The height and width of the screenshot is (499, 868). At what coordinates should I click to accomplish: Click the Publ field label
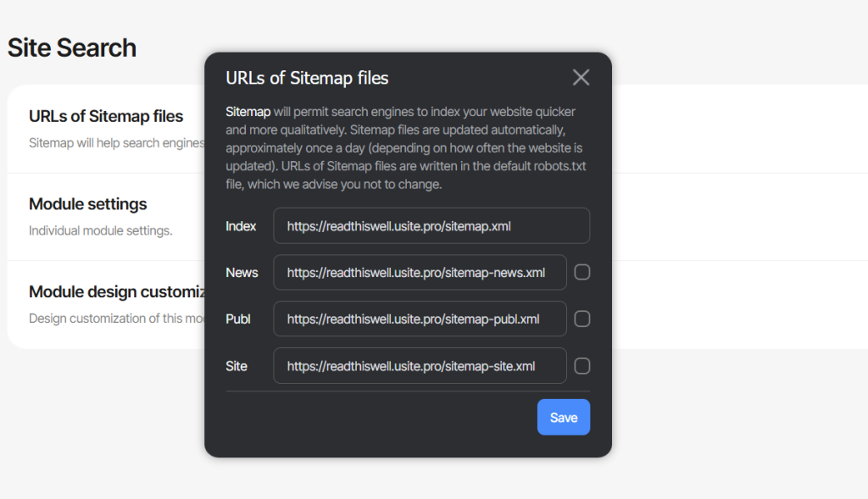238,319
